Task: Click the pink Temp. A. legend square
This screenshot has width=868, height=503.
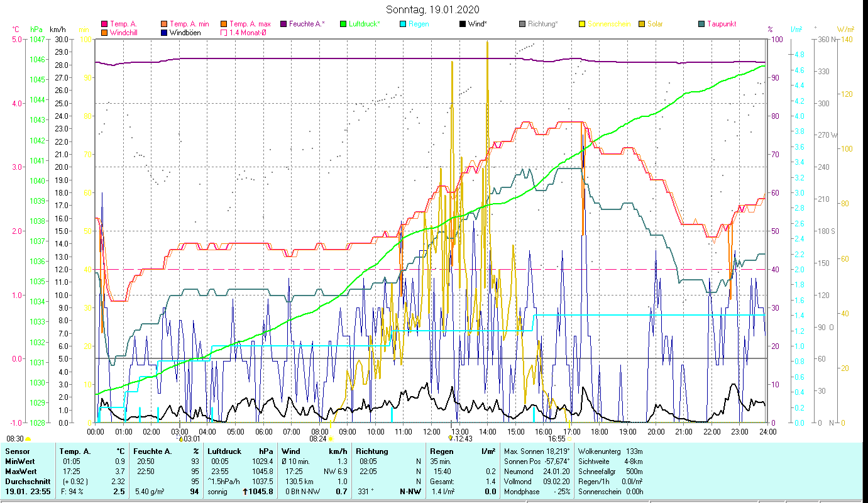Action: (x=104, y=25)
